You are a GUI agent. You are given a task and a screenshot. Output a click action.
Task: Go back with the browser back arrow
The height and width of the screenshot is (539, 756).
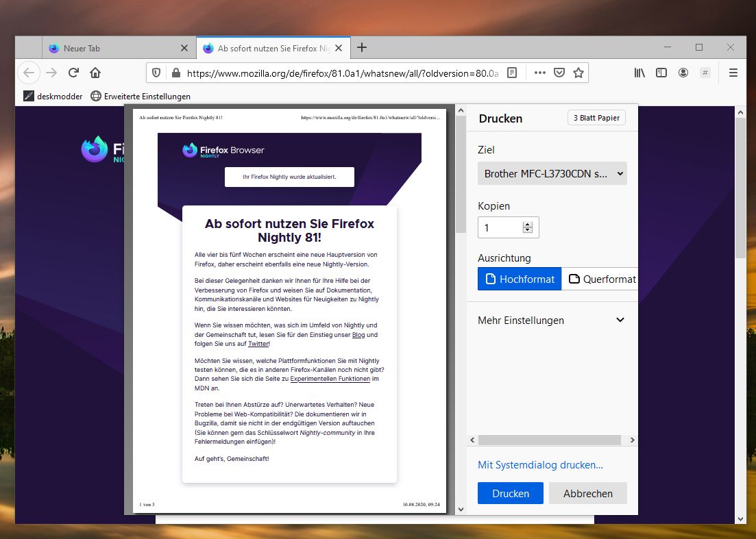[x=29, y=73]
